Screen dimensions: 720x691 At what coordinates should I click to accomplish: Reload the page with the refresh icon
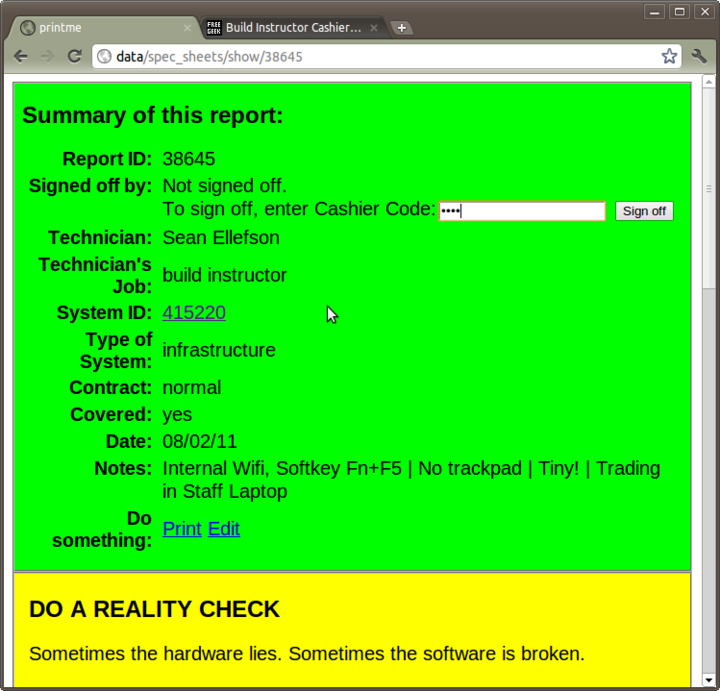pyautogui.click(x=74, y=57)
